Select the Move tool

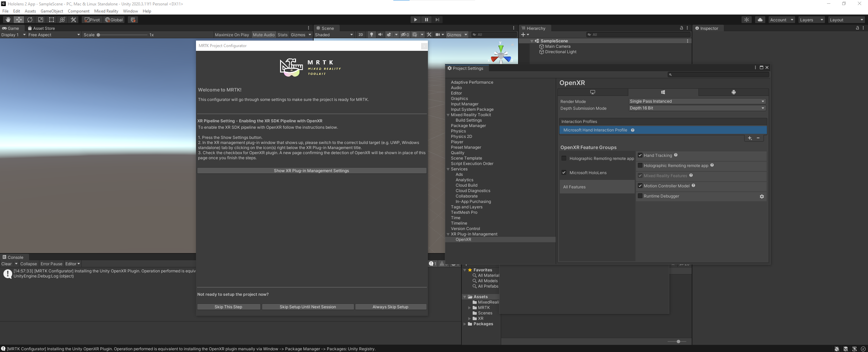point(19,20)
